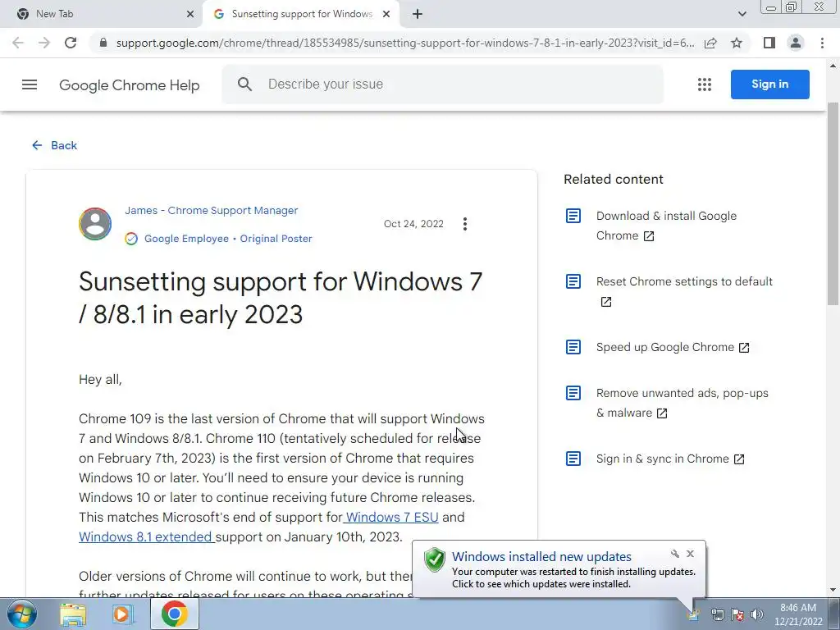The height and width of the screenshot is (630, 840).
Task: Click the taskbar clock showing 8:46 AM
Action: pyautogui.click(x=797, y=614)
